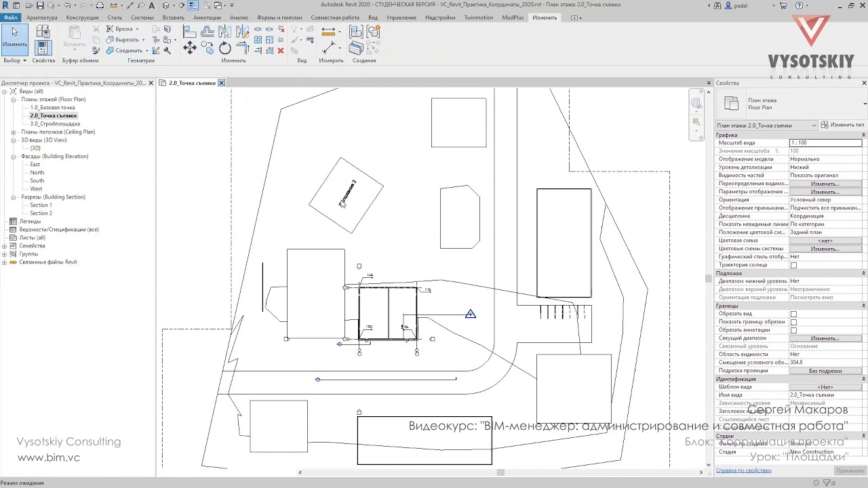This screenshot has width=868, height=488.
Task: Close the Диспетчер проекта panel
Action: [x=151, y=83]
